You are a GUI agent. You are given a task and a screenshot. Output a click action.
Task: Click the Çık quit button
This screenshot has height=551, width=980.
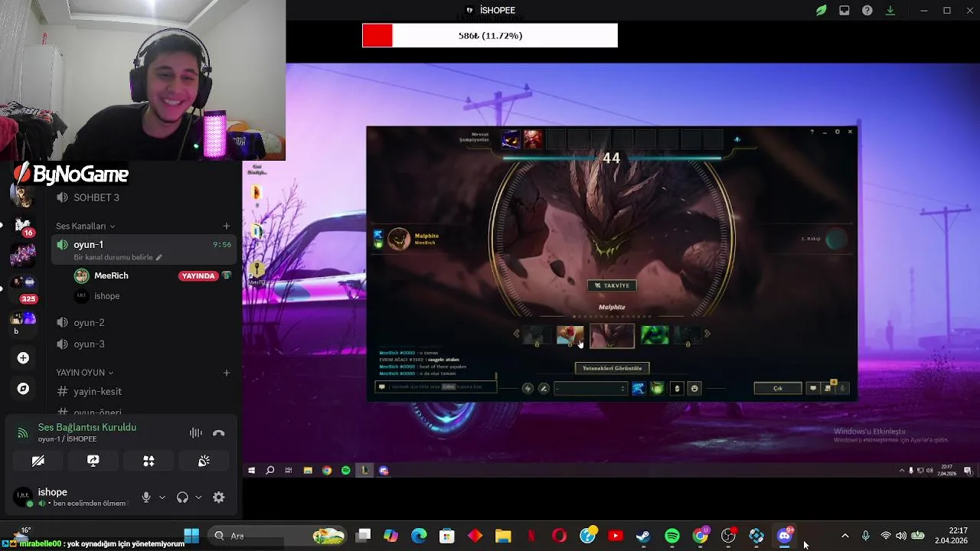tap(778, 388)
